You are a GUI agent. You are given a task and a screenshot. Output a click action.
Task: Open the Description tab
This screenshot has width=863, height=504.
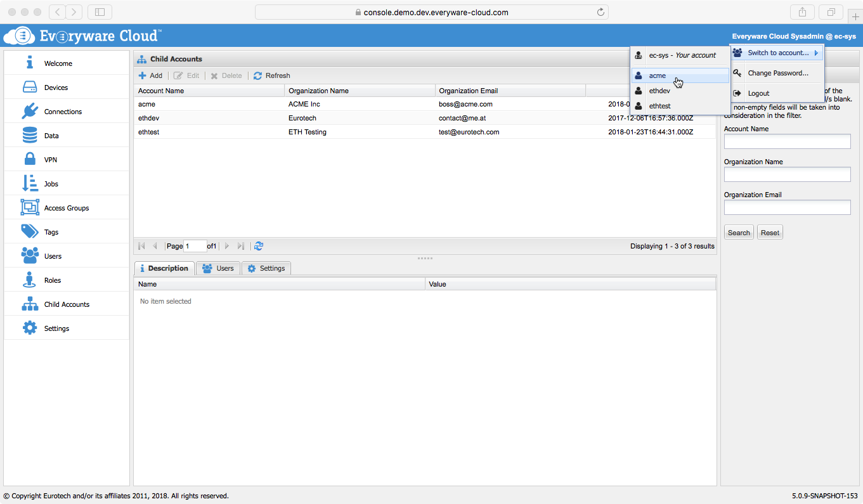coord(164,268)
